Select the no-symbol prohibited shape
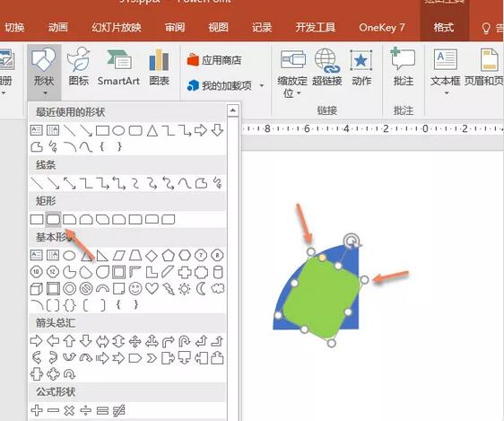 [86, 289]
